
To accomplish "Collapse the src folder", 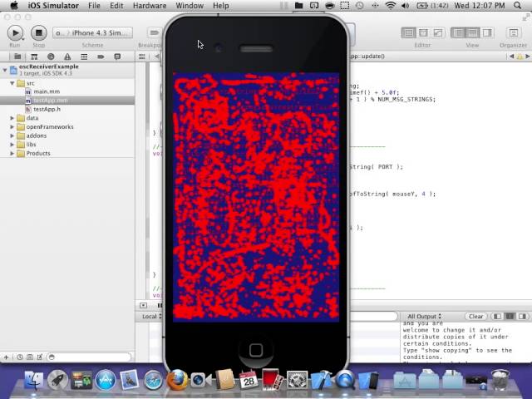I will [12, 83].
